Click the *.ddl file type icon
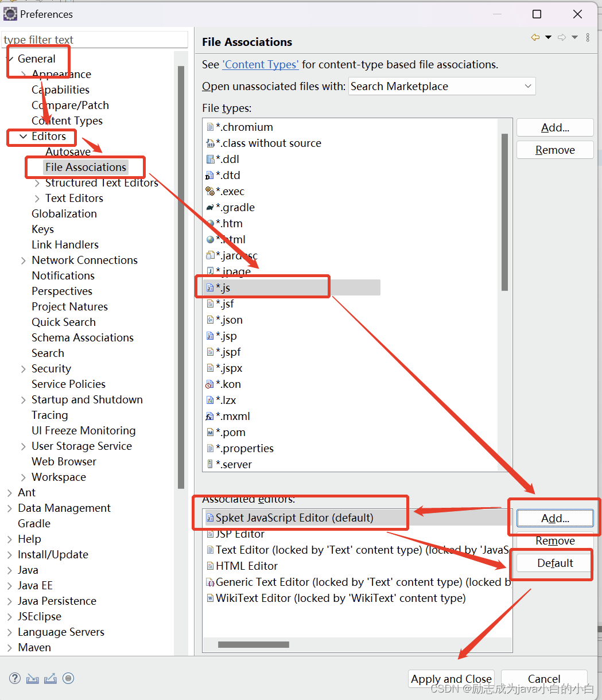 pyautogui.click(x=210, y=160)
